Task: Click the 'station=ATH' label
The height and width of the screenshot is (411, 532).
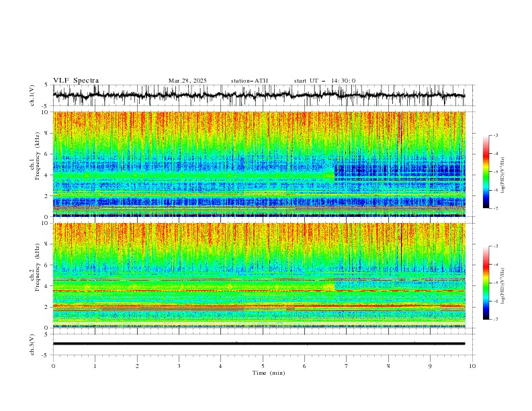Action: click(x=249, y=81)
